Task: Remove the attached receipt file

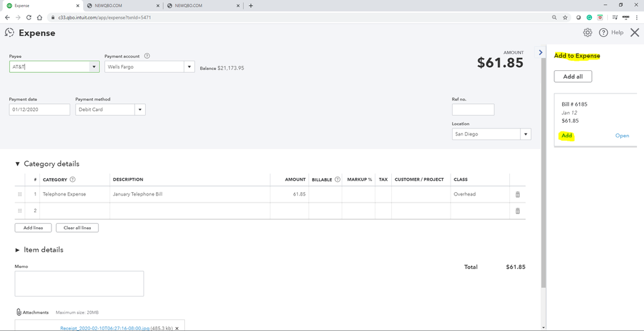Action: click(177, 328)
